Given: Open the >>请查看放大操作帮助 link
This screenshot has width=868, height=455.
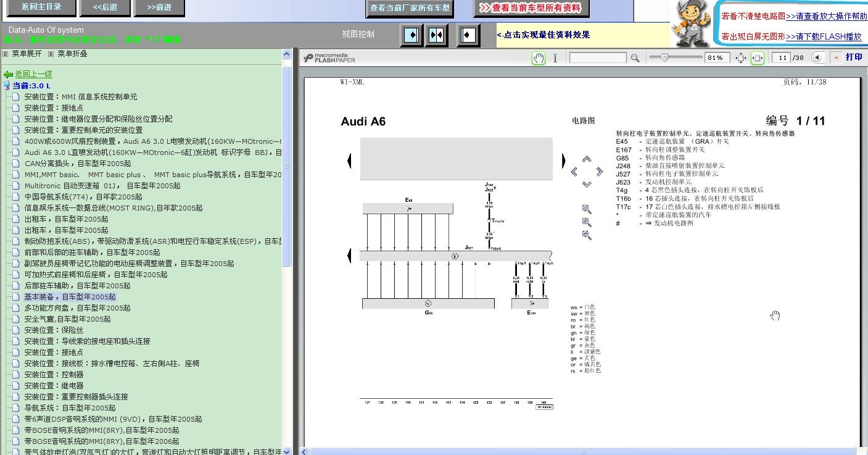Looking at the screenshot, I should [827, 17].
